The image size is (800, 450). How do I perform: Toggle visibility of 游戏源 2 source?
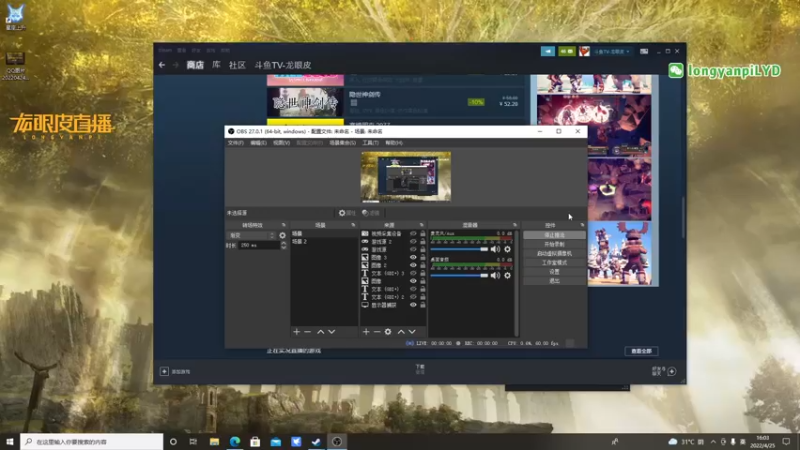[x=413, y=242]
